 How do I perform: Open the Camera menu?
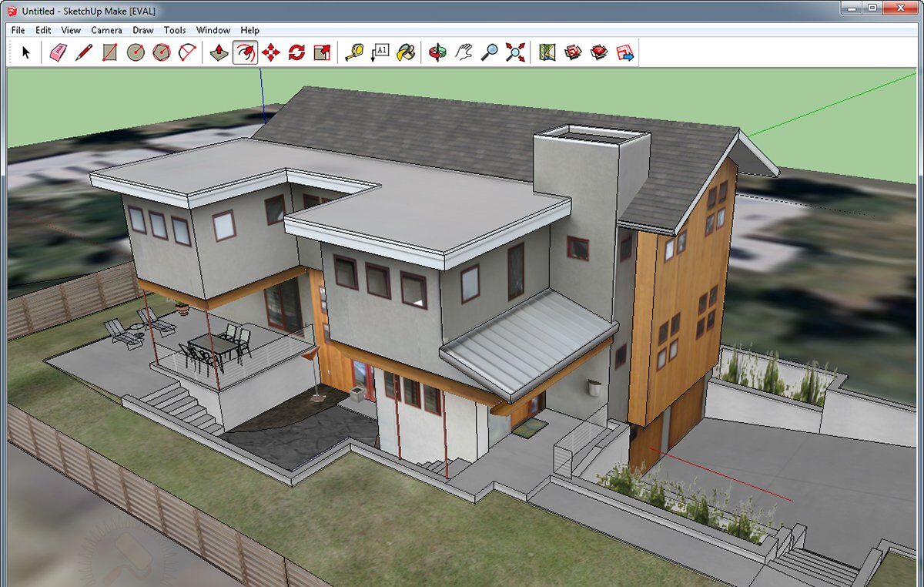click(106, 30)
